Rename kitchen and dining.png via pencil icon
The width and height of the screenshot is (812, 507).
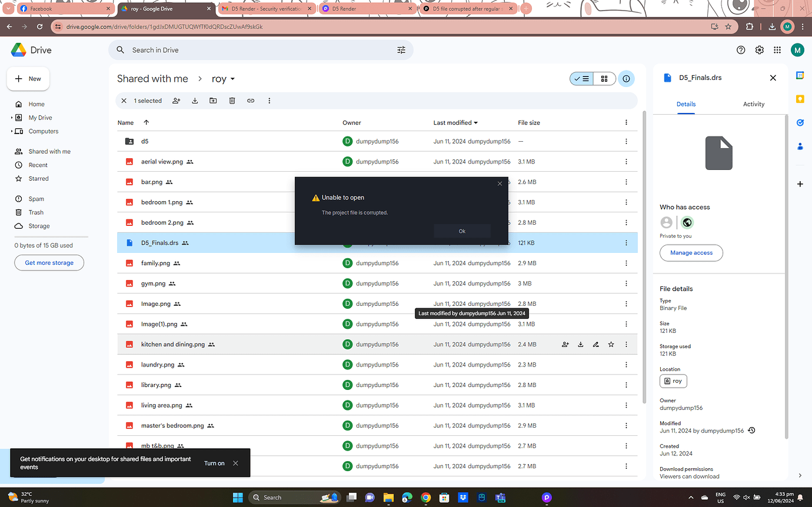595,344
